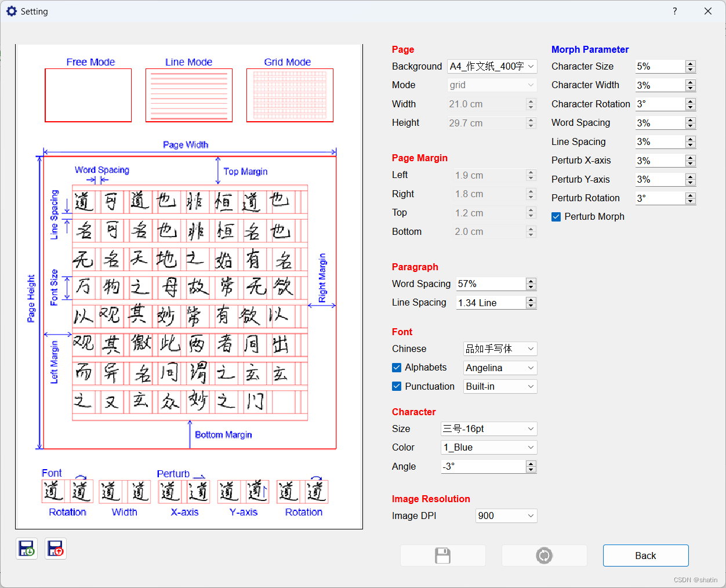Click the Morph Word Spacing 3% field
Image resolution: width=726 pixels, height=588 pixels.
tap(660, 123)
